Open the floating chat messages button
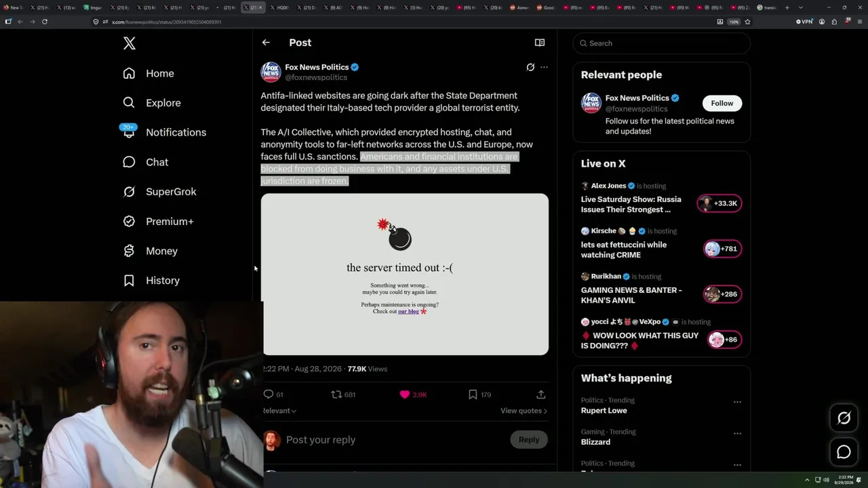This screenshot has height=488, width=868. click(844, 452)
